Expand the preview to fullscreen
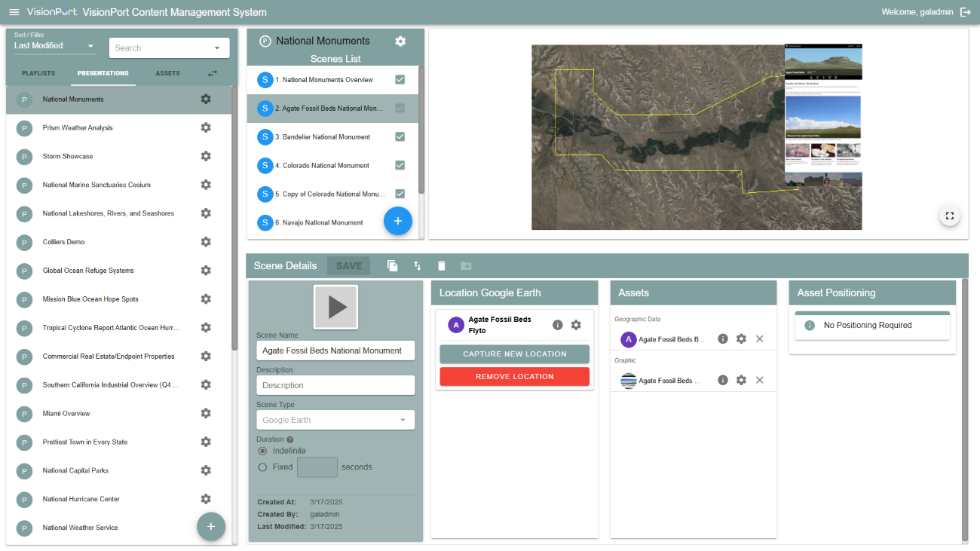 point(949,216)
